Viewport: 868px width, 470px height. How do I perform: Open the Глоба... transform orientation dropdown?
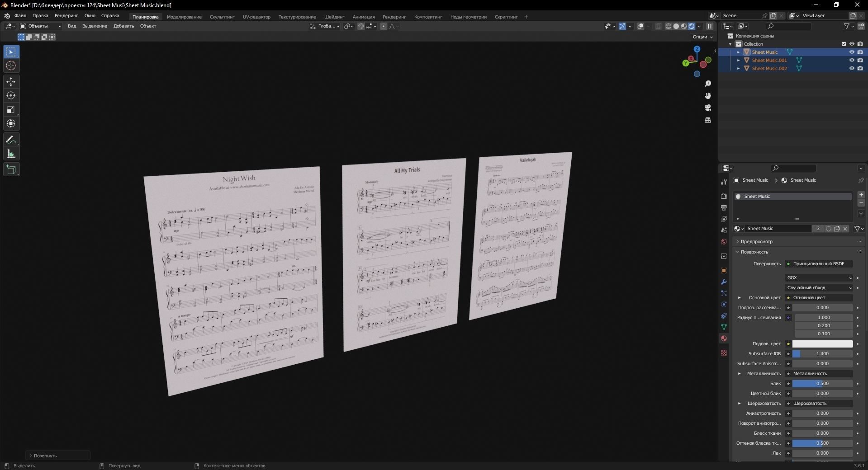[325, 26]
